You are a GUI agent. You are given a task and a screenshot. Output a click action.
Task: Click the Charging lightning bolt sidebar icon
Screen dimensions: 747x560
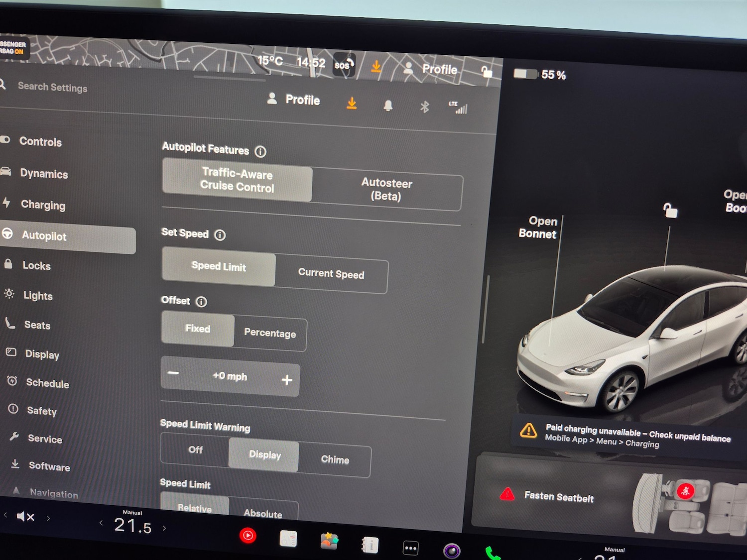tap(6, 203)
